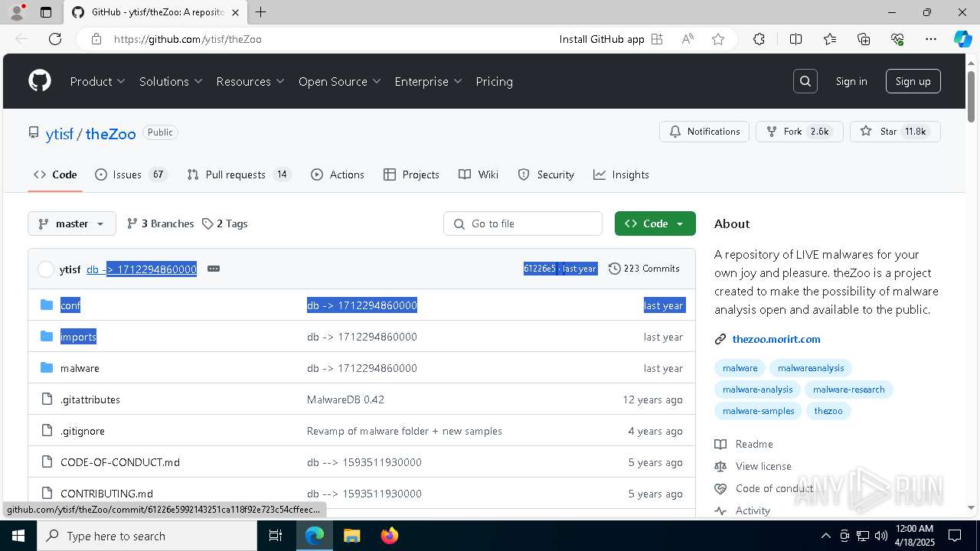Open the Windows Start menu
Viewport: 980px width, 551px height.
click(18, 536)
